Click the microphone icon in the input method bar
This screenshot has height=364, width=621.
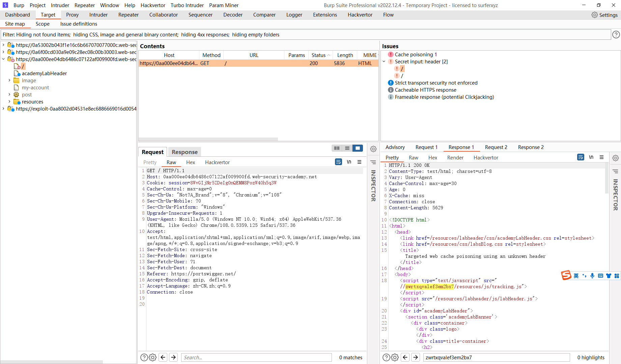click(x=592, y=276)
